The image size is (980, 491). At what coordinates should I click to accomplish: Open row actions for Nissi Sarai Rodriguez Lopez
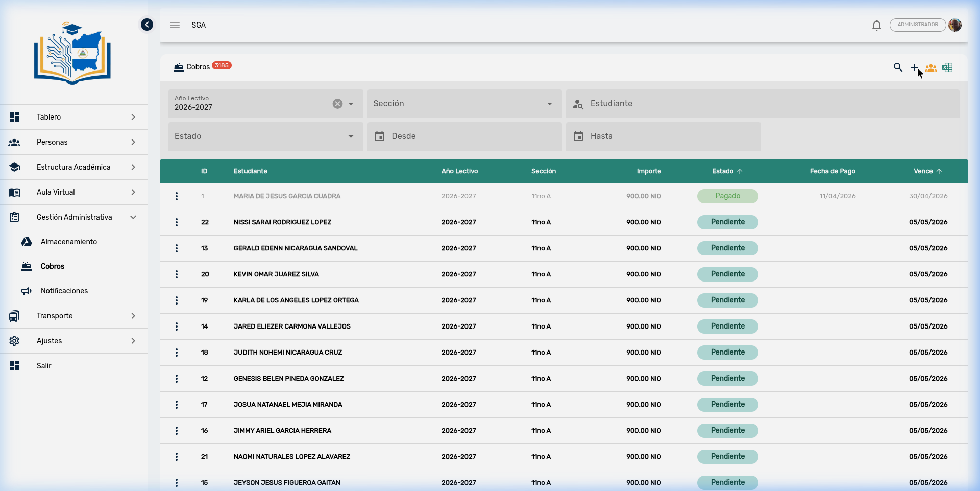[177, 222]
